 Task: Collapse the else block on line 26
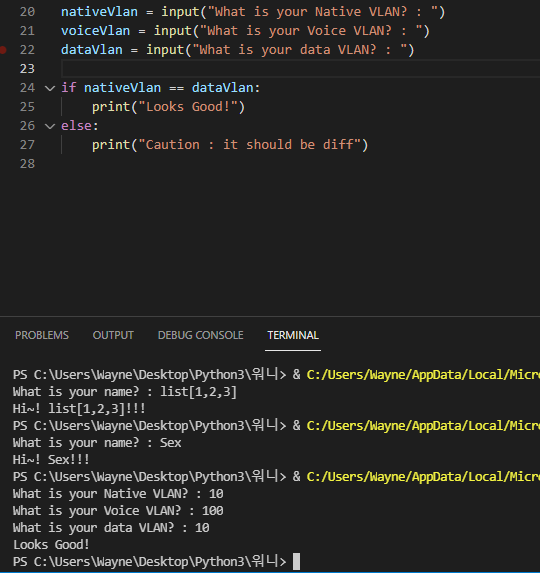[x=50, y=126]
